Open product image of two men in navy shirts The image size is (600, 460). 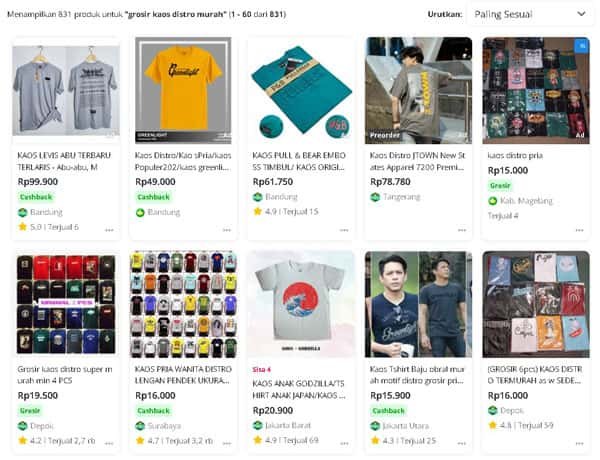[x=418, y=304]
